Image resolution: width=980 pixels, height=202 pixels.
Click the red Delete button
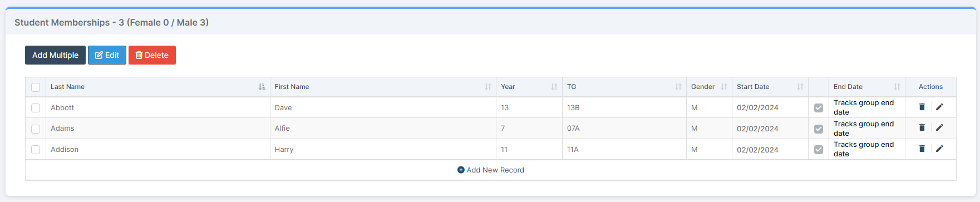(152, 55)
